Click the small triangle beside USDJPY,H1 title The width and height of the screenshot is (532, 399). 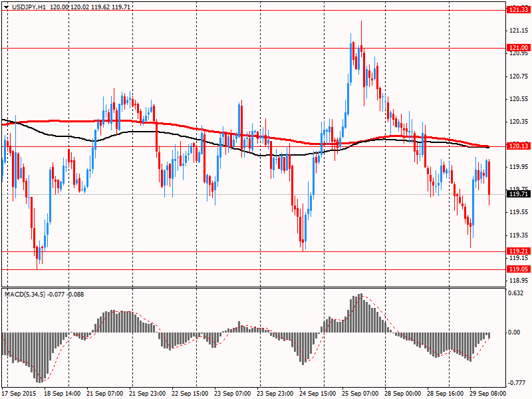[6, 5]
